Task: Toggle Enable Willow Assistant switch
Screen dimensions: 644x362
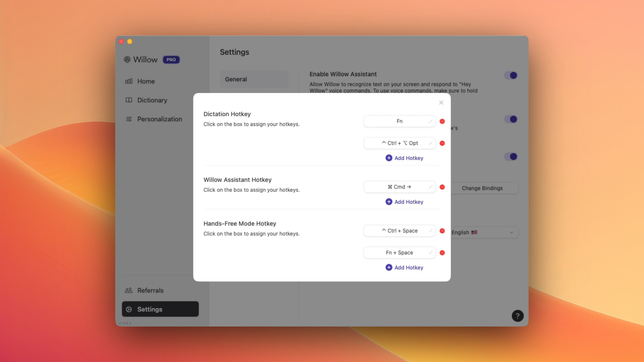Action: pos(510,75)
